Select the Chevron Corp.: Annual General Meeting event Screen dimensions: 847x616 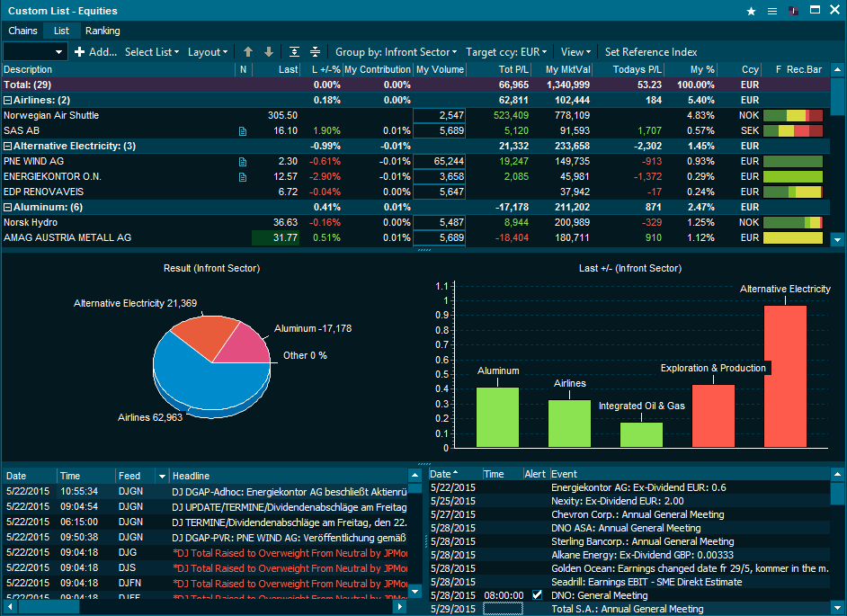point(629,514)
